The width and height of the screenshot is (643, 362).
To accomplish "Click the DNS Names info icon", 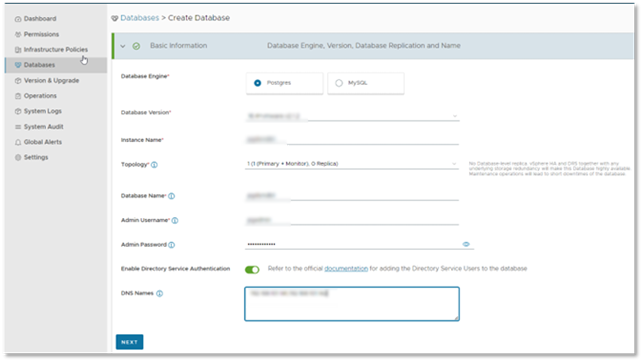I will pos(160,294).
